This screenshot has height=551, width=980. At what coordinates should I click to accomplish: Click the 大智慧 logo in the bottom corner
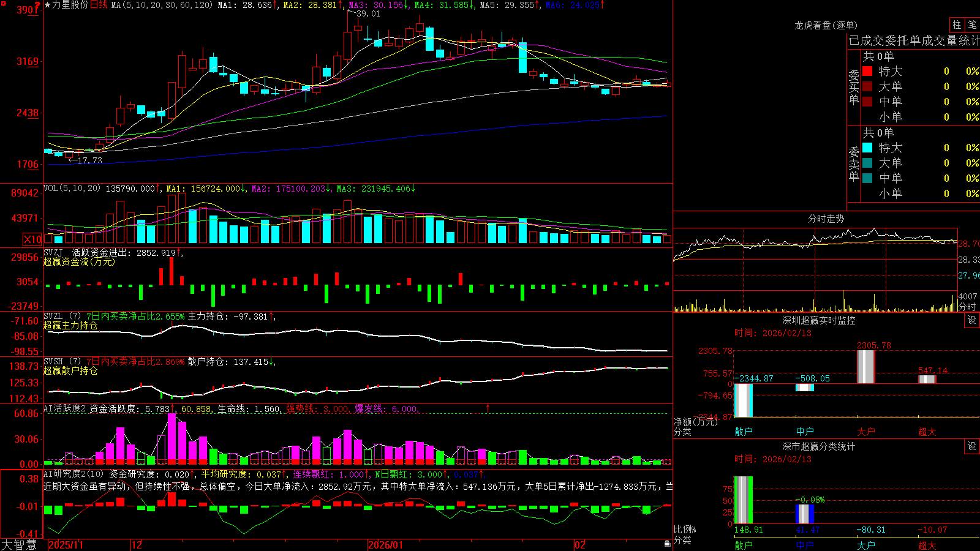point(20,544)
